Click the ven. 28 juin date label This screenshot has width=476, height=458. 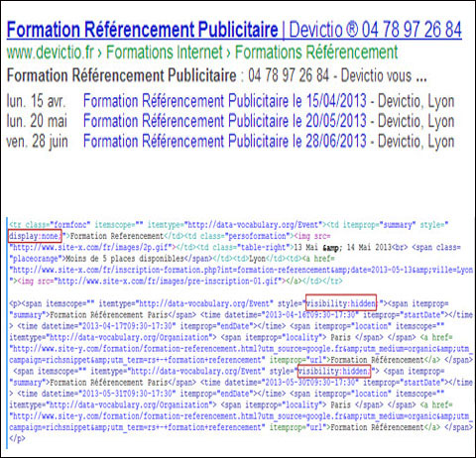tap(38, 142)
